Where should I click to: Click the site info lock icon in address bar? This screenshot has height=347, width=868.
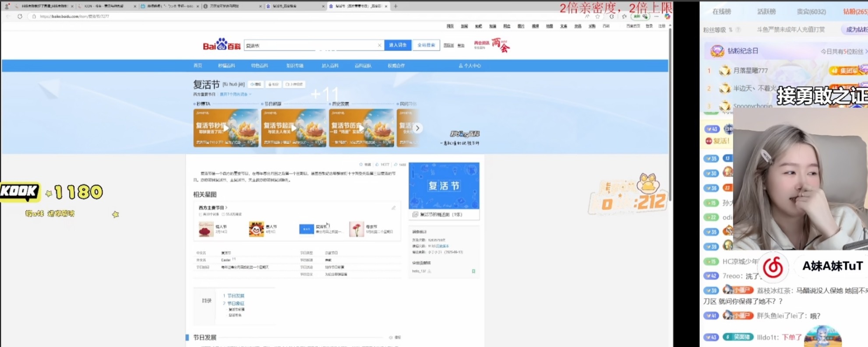point(34,17)
